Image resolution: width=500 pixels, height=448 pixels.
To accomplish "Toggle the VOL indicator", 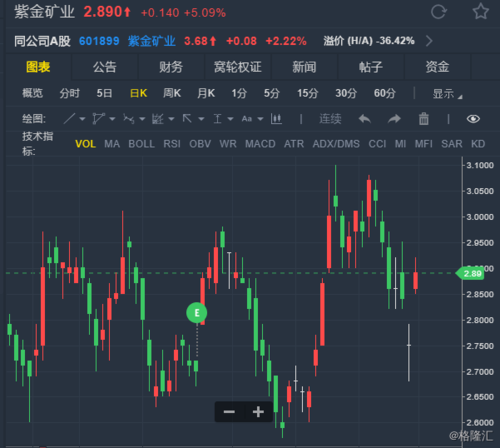I will pos(85,144).
